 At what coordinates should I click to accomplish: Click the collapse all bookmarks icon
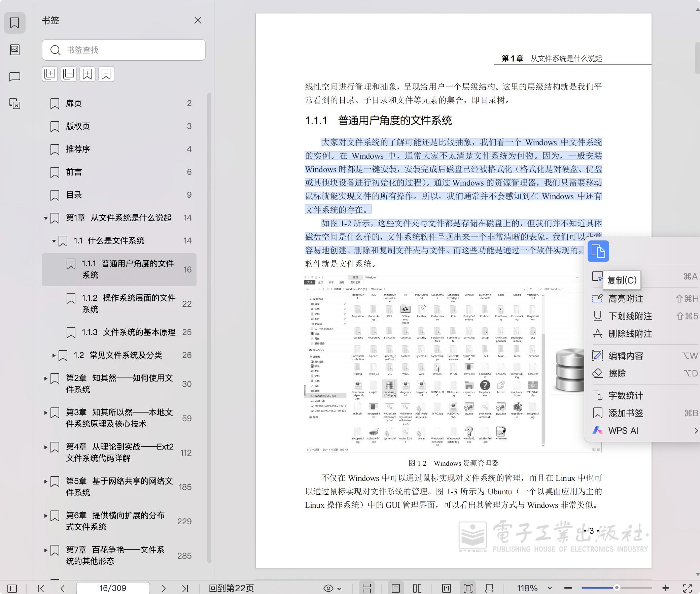(x=69, y=74)
